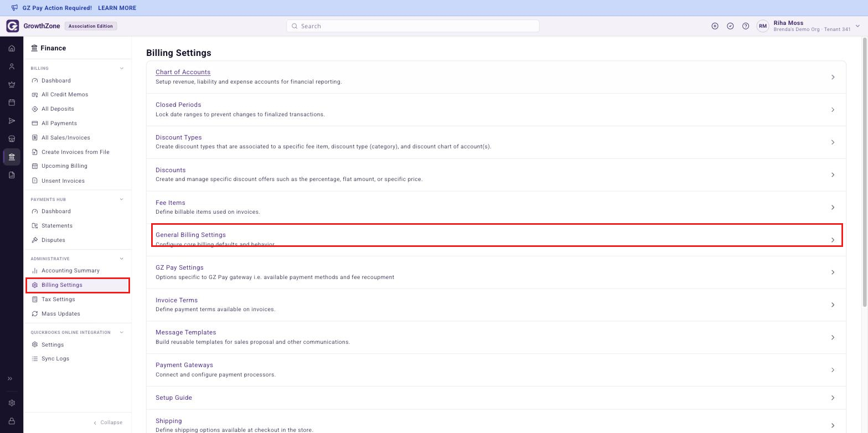Viewport: 868px width, 433px height.
Task: Open Mass Updates in sidebar
Action: (x=61, y=314)
